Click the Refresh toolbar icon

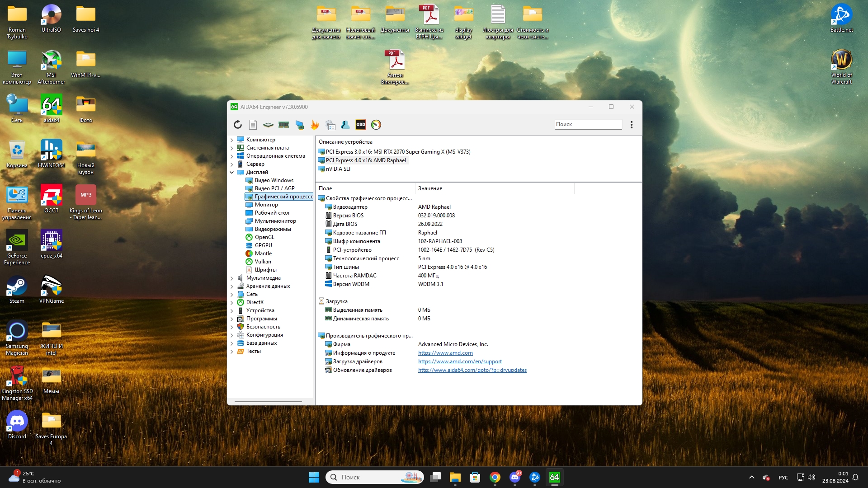(x=238, y=125)
